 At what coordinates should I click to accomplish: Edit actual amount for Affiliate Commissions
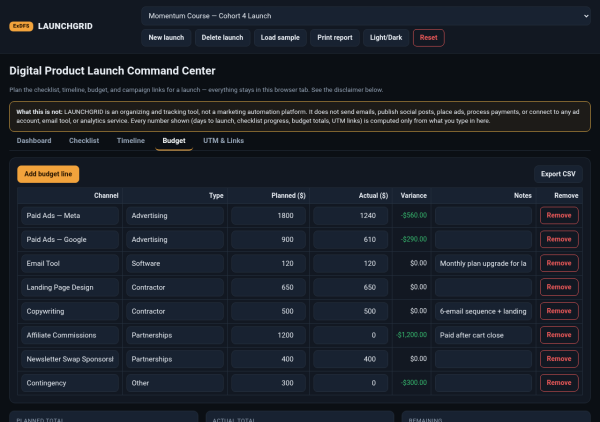pyautogui.click(x=351, y=335)
